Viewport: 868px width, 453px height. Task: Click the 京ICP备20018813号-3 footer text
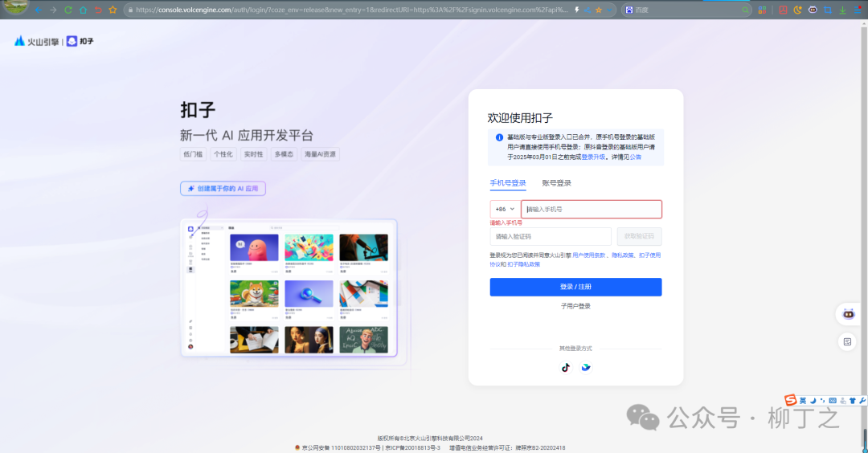pyautogui.click(x=412, y=447)
